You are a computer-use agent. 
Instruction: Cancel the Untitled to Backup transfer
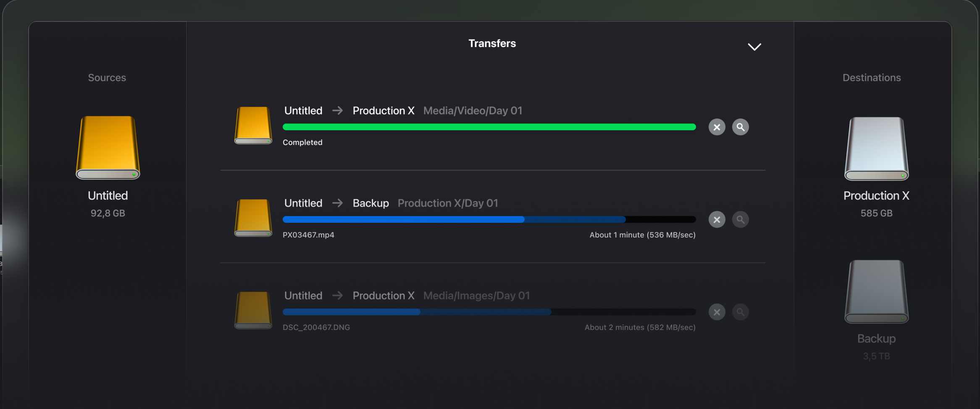[717, 219]
